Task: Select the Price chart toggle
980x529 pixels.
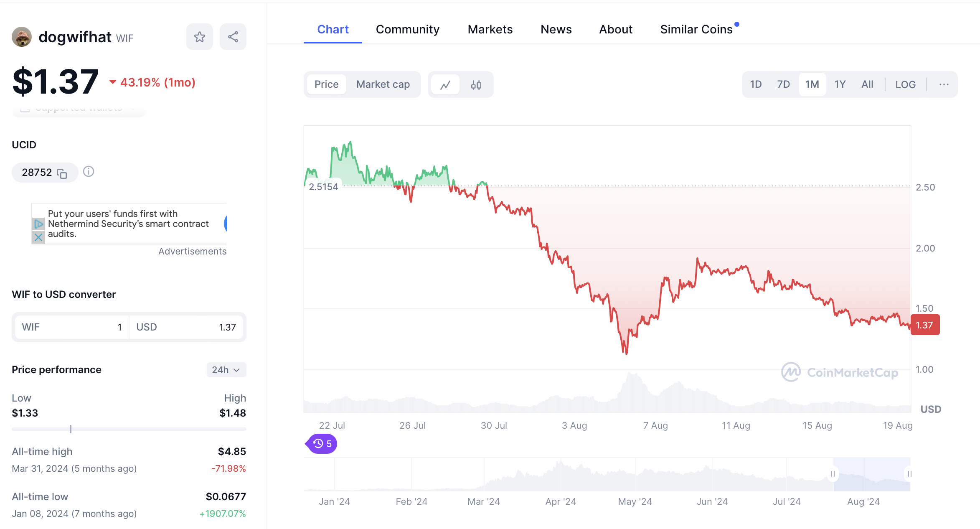Action: pyautogui.click(x=326, y=84)
